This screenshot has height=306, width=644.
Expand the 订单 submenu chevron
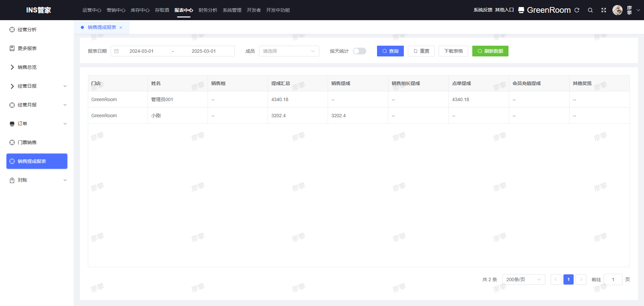tap(65, 124)
